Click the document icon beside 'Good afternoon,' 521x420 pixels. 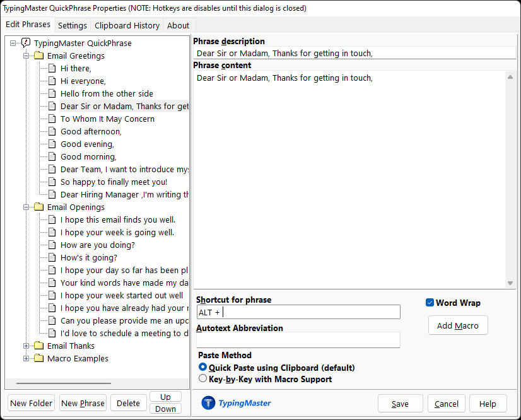pos(52,131)
